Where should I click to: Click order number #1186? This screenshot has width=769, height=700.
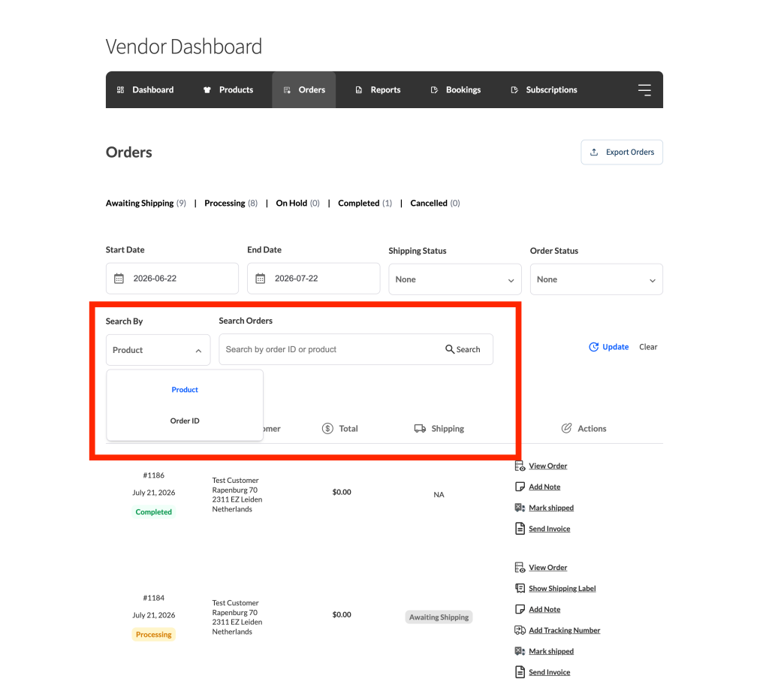[x=153, y=475]
